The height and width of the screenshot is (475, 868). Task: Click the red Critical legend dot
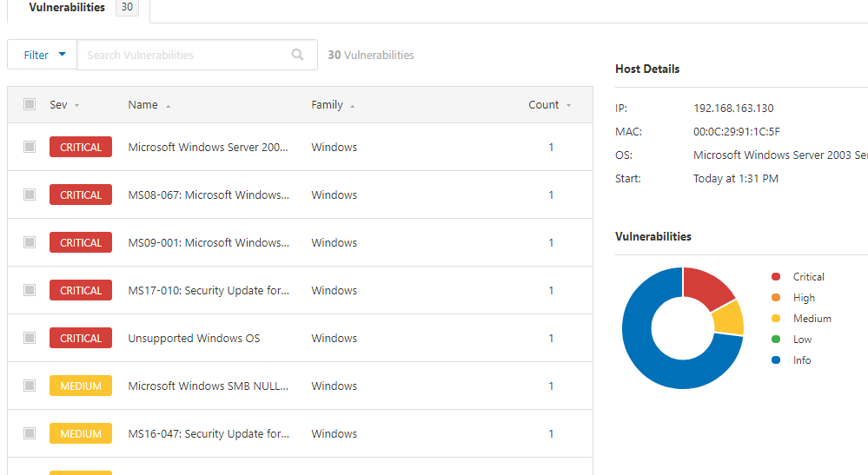point(776,276)
